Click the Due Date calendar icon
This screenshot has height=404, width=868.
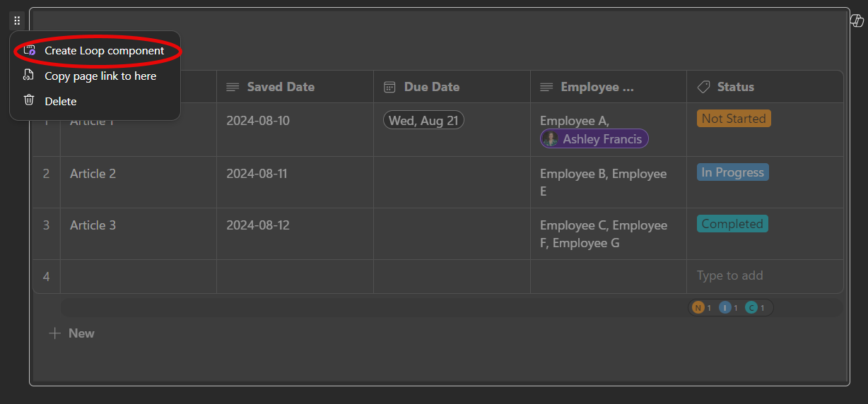pyautogui.click(x=389, y=87)
